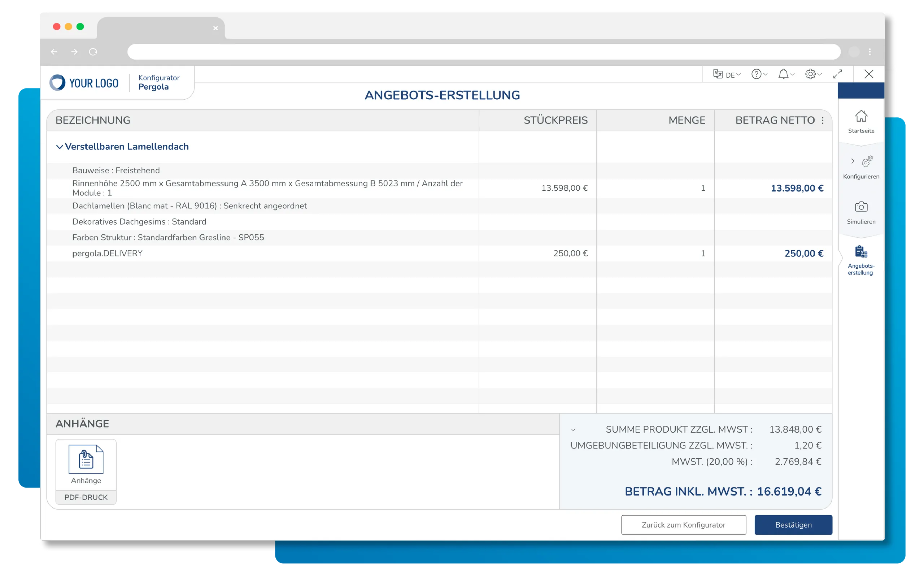The width and height of the screenshot is (924, 576).
Task: Open the help question mark icon
Action: (757, 74)
